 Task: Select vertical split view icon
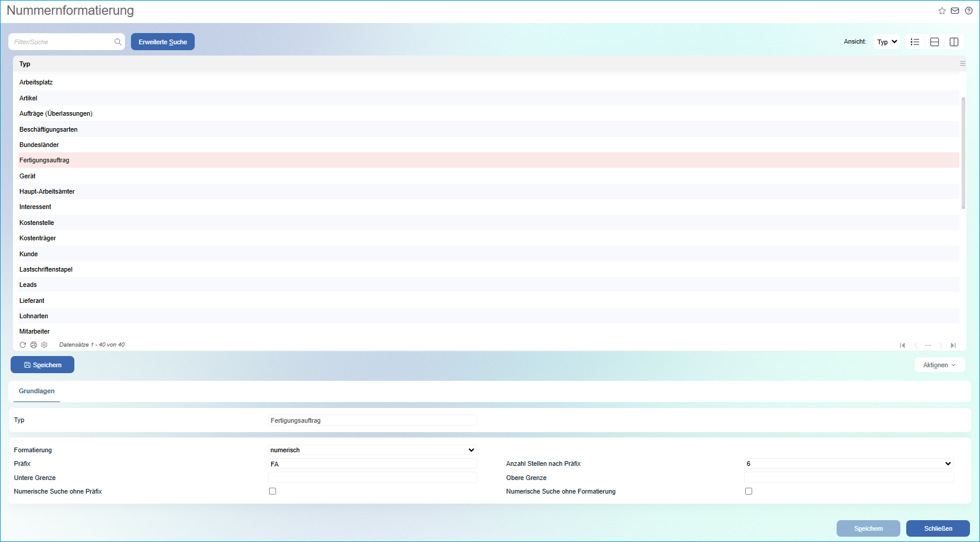coord(953,42)
